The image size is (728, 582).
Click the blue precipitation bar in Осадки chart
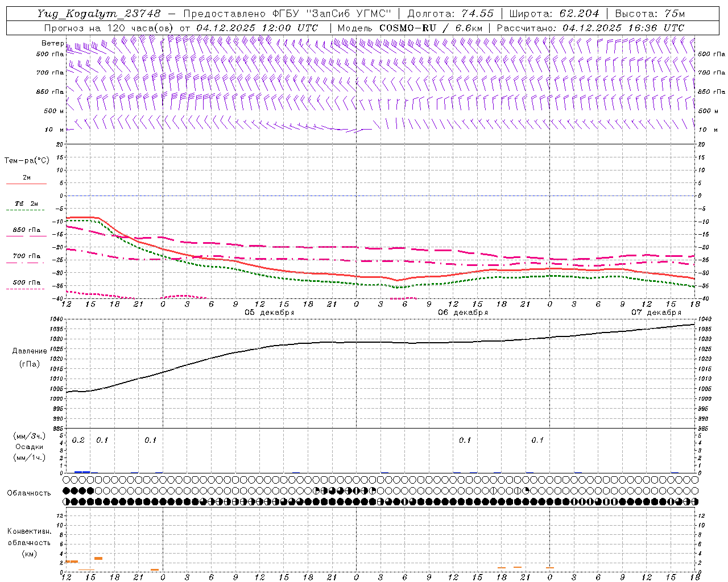(82, 472)
